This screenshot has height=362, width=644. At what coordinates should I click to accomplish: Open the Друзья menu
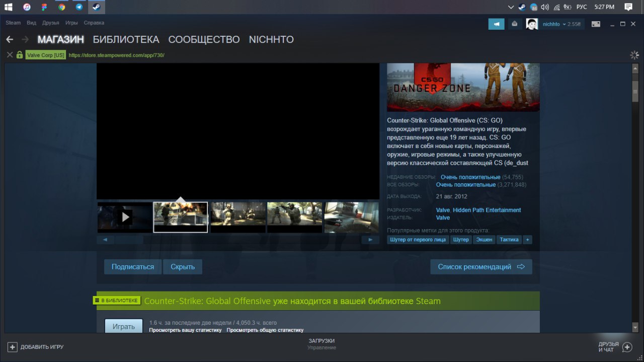click(50, 23)
